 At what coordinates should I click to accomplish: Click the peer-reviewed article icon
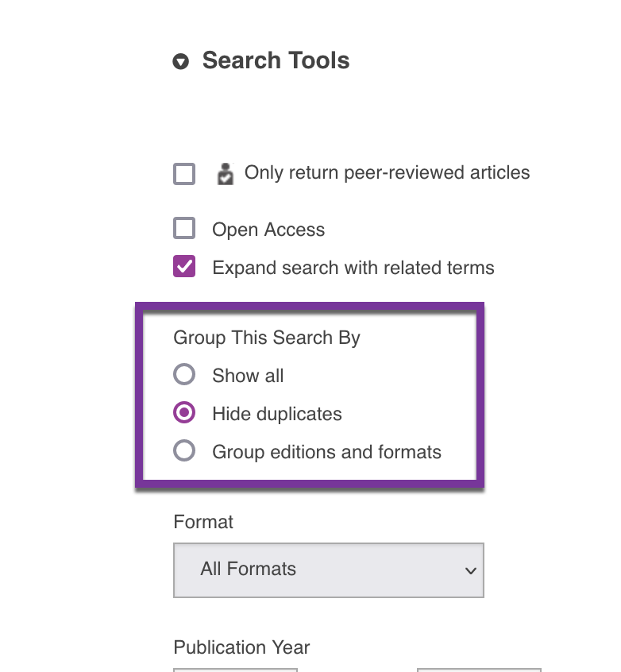tap(225, 172)
